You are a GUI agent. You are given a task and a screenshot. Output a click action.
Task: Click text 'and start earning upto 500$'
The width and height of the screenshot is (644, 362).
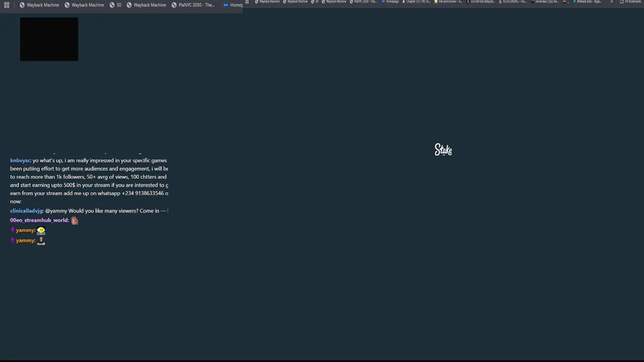click(x=42, y=185)
